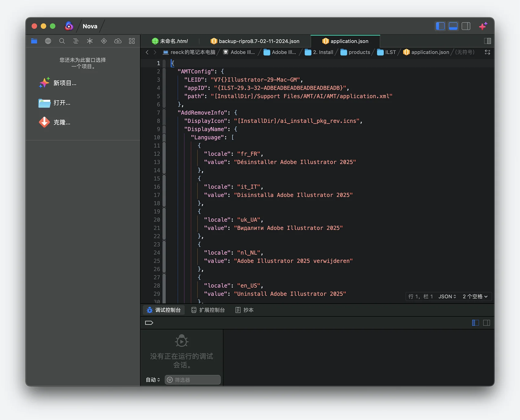
Task: Click "Adobe Illustrator 2025 verwijderen" string
Action: 293,261
